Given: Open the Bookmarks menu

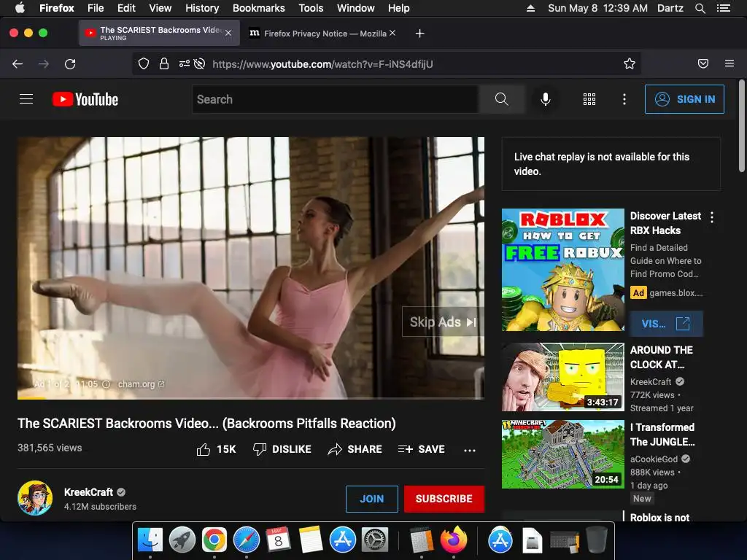Looking at the screenshot, I should pyautogui.click(x=259, y=8).
